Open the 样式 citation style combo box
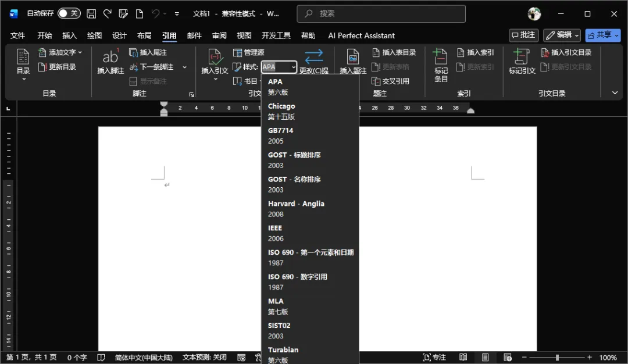628x364 pixels. click(279, 67)
